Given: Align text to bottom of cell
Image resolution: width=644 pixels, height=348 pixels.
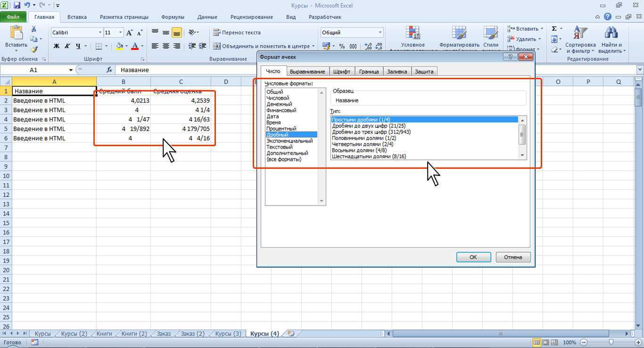Looking at the screenshot, I should [x=177, y=33].
